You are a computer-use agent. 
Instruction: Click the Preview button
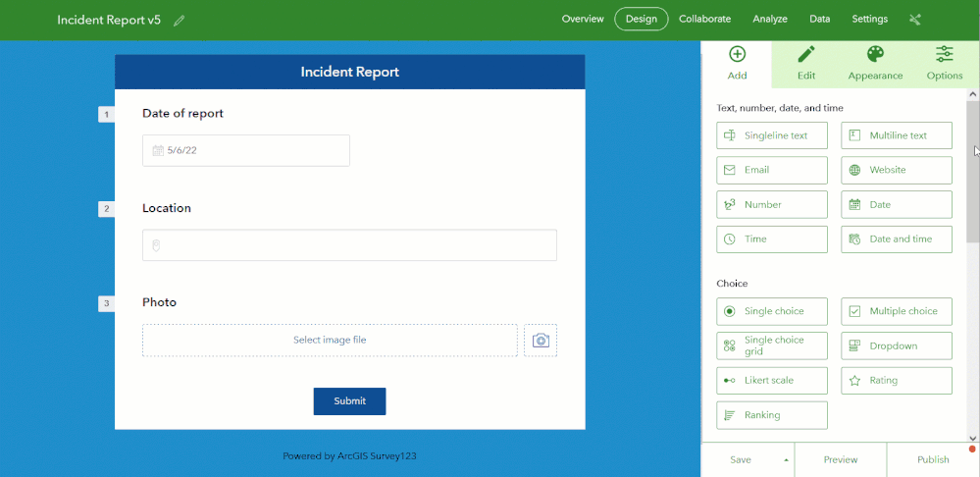[841, 459]
